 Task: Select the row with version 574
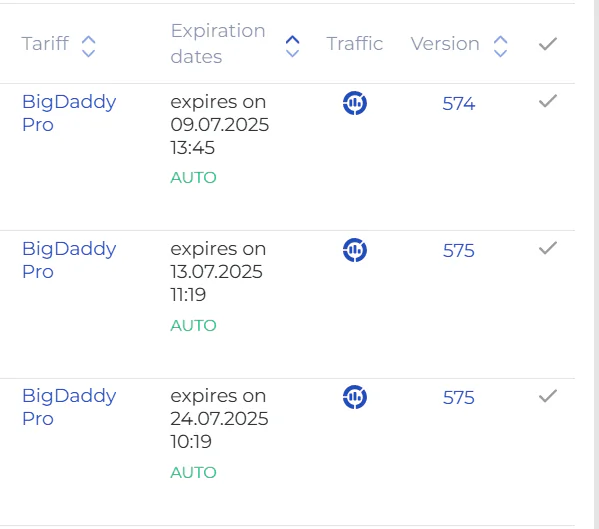548,101
